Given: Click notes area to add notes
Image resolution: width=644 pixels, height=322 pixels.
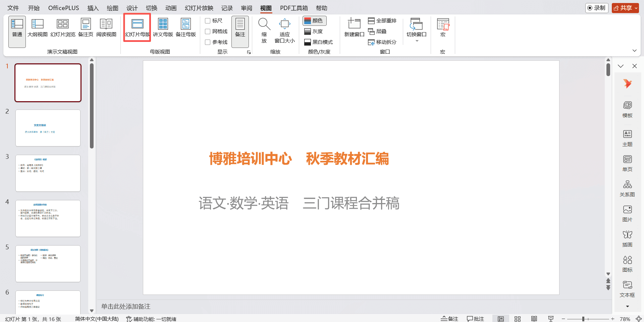Looking at the screenshot, I should (354, 306).
